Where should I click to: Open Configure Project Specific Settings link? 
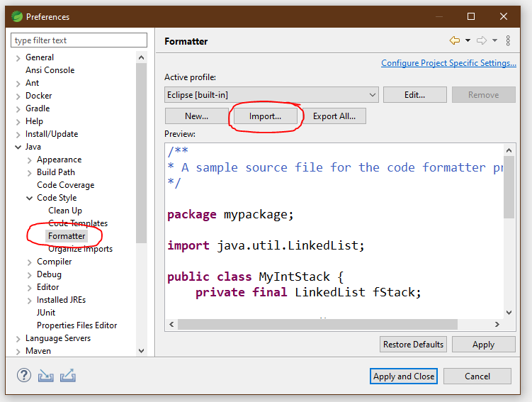click(448, 63)
